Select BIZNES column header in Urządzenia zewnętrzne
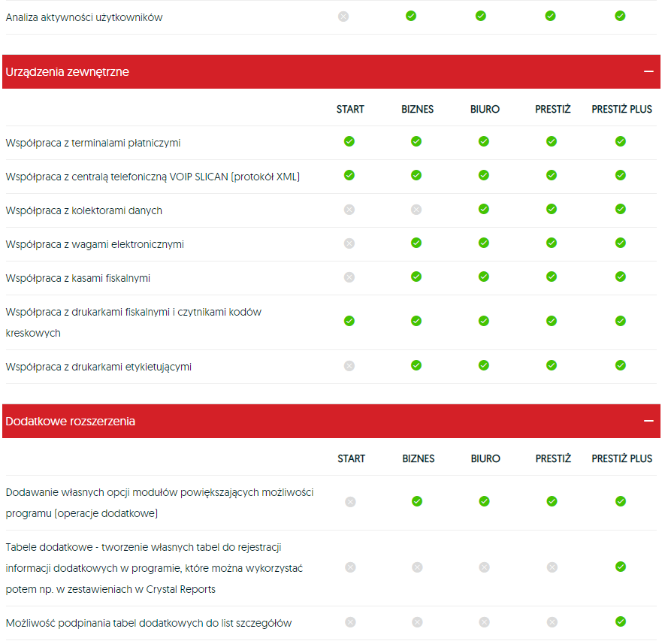This screenshot has width=662, height=644. (x=417, y=109)
